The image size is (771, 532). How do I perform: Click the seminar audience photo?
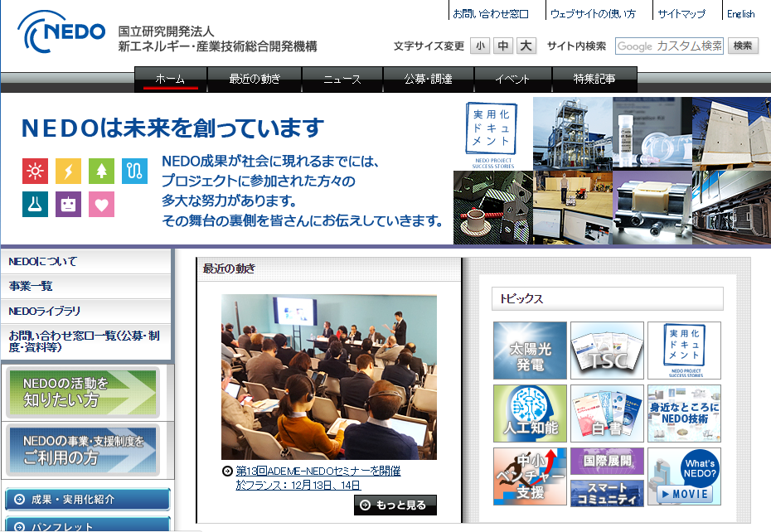click(329, 377)
